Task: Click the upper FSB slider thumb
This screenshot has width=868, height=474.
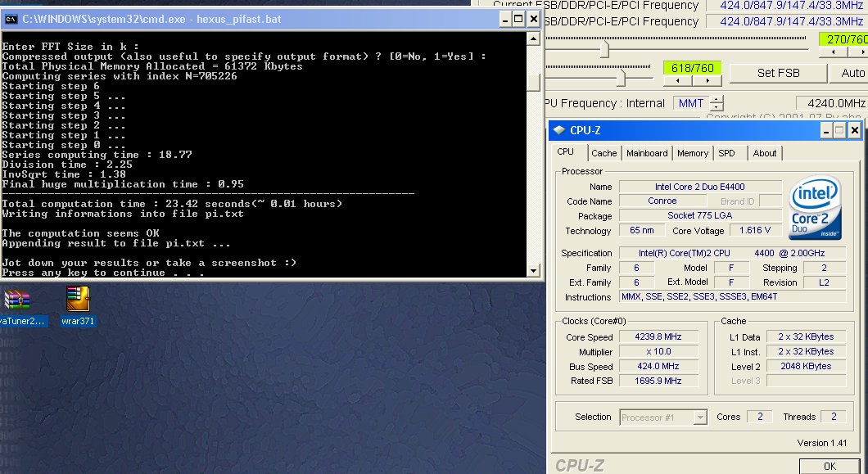Action: click(x=604, y=49)
